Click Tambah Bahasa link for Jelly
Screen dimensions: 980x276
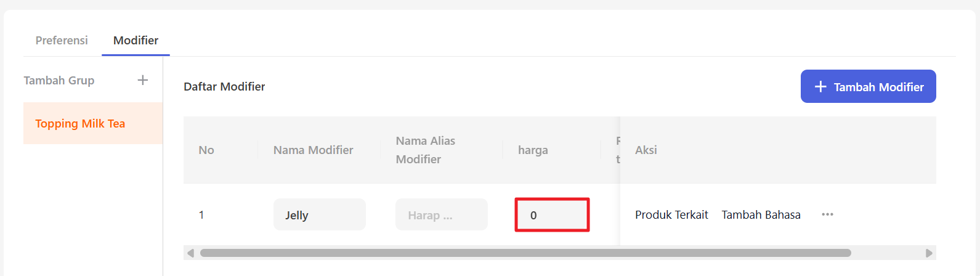(761, 214)
